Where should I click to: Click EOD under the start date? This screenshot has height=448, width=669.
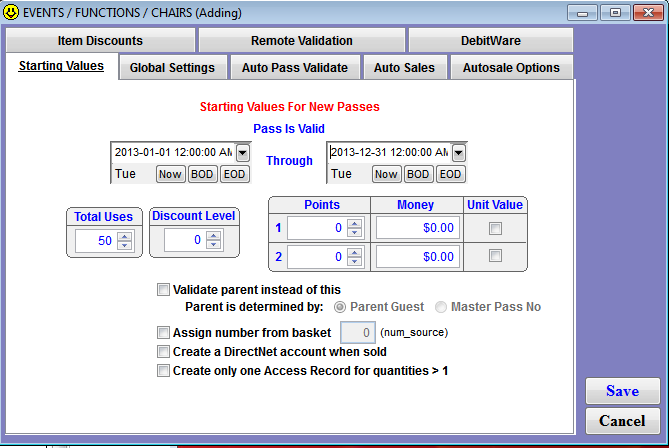click(x=234, y=174)
